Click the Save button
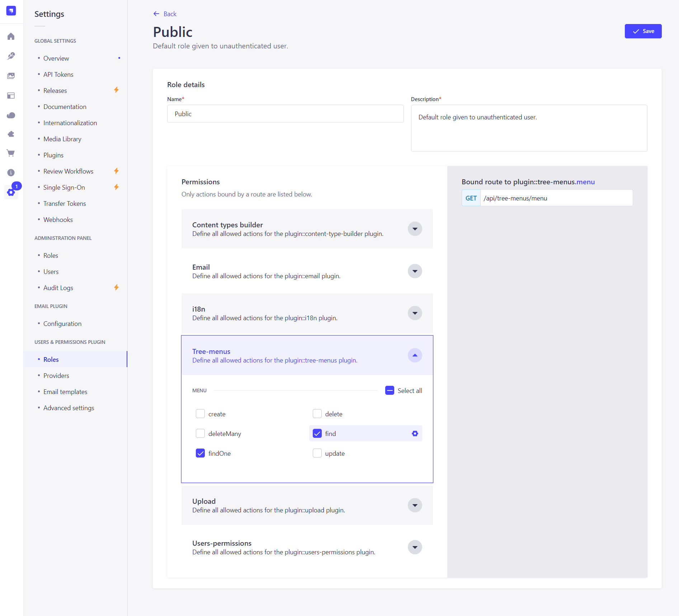Image resolution: width=679 pixels, height=616 pixels. (x=643, y=31)
